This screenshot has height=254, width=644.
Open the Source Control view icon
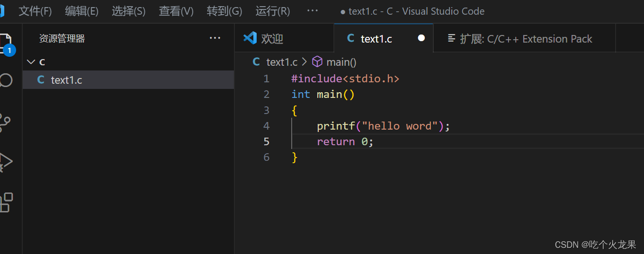pos(5,122)
